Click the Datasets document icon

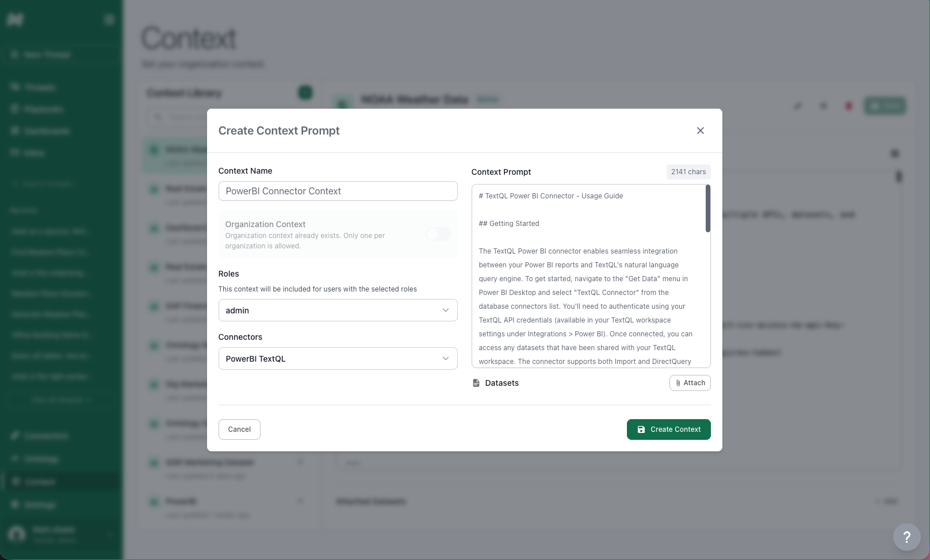pyautogui.click(x=476, y=382)
